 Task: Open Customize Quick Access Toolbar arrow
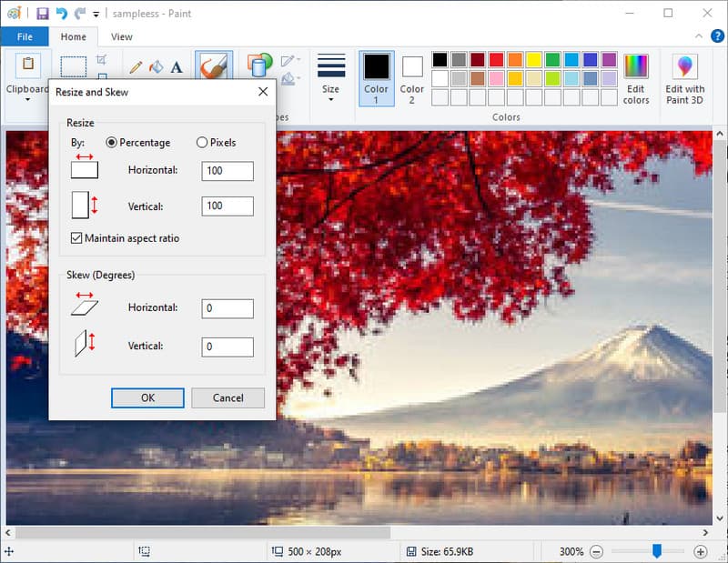[x=96, y=15]
